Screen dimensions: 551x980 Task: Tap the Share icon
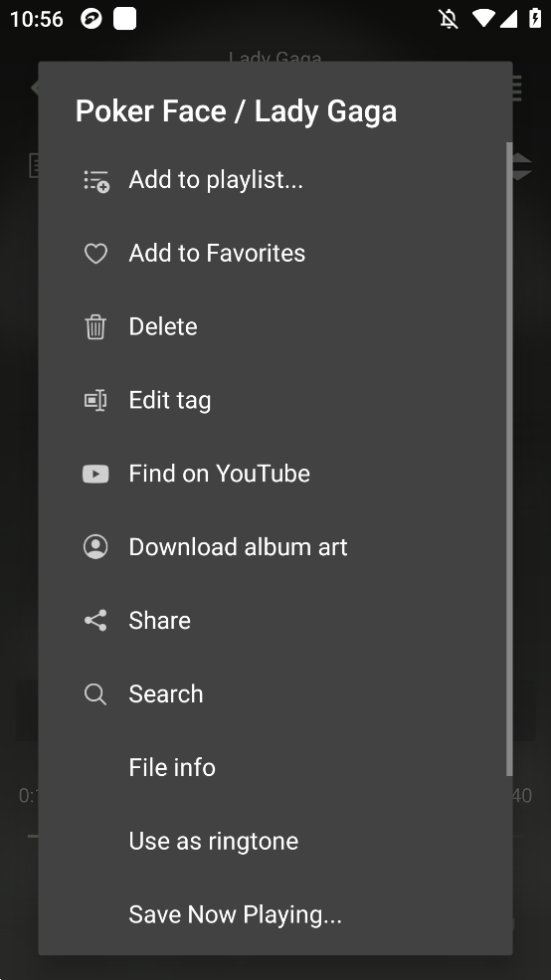[x=95, y=621]
